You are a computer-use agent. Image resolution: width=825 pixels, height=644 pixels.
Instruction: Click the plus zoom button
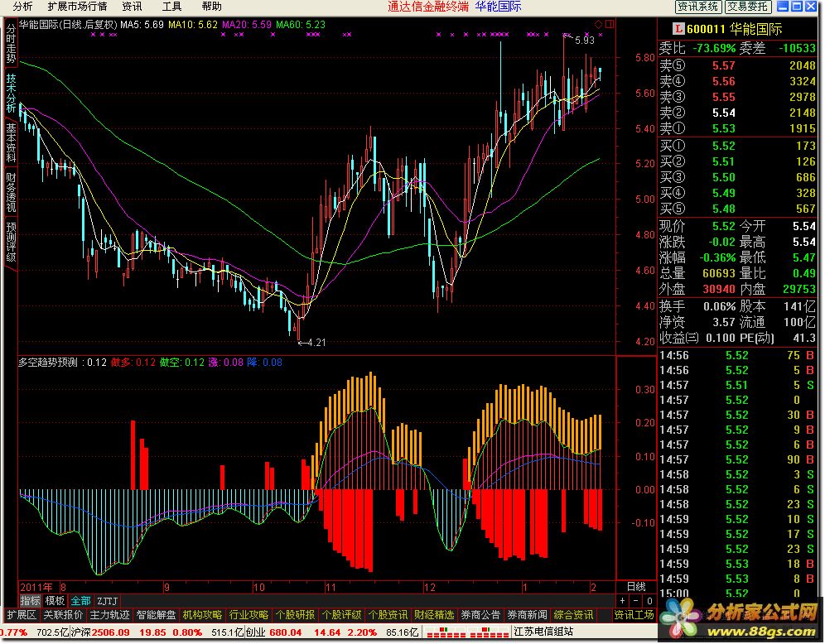click(622, 600)
